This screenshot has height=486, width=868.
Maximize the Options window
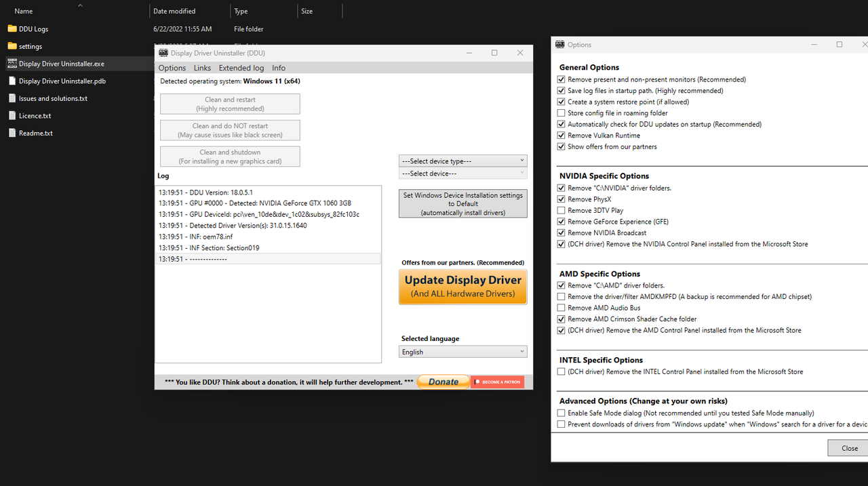[840, 45]
